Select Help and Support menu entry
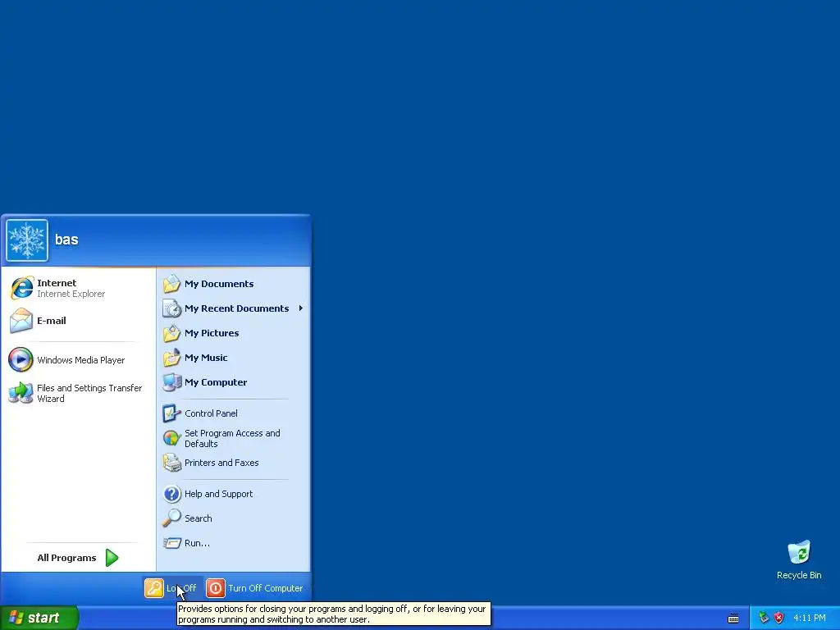The height and width of the screenshot is (630, 840). [x=234, y=494]
